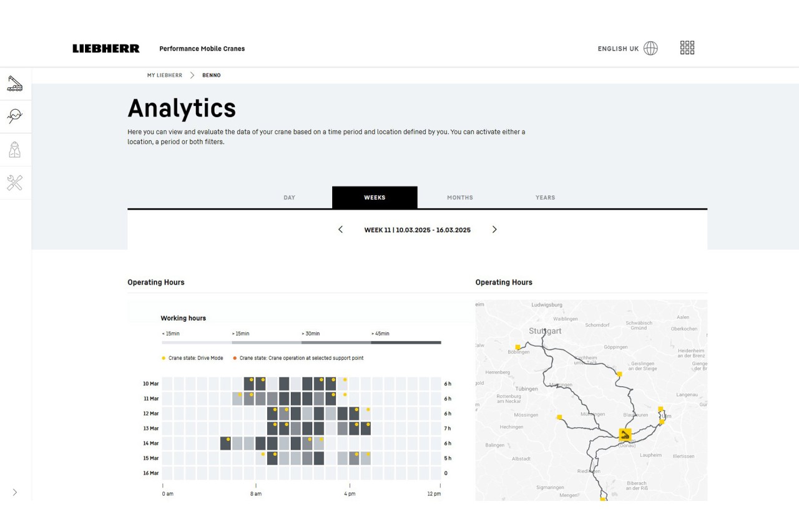The width and height of the screenshot is (799, 532).
Task: Switch to the Day tab
Action: click(x=289, y=198)
